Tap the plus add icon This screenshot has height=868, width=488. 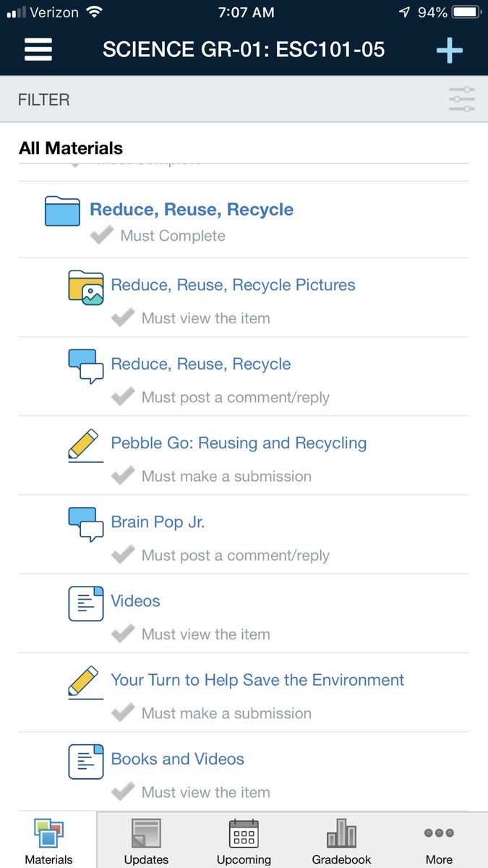(449, 49)
